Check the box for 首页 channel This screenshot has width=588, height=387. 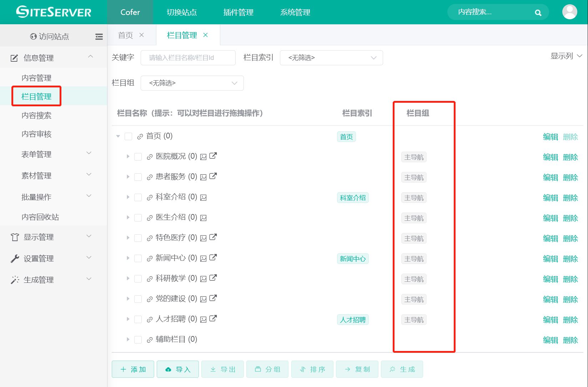pos(129,137)
